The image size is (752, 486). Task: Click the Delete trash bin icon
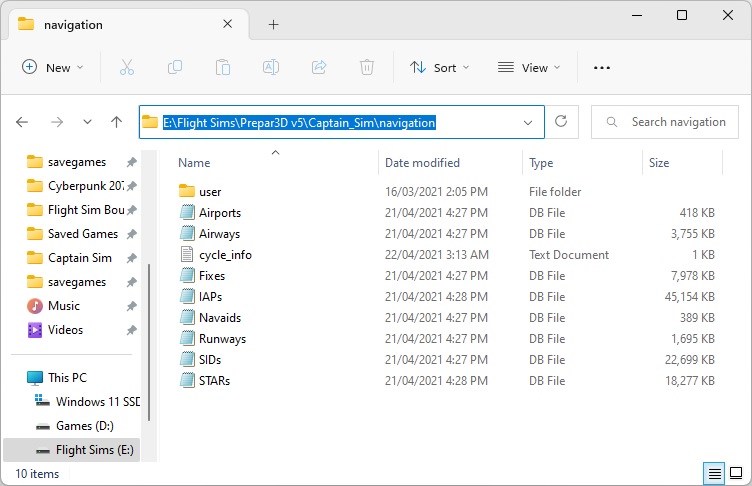[x=367, y=67]
